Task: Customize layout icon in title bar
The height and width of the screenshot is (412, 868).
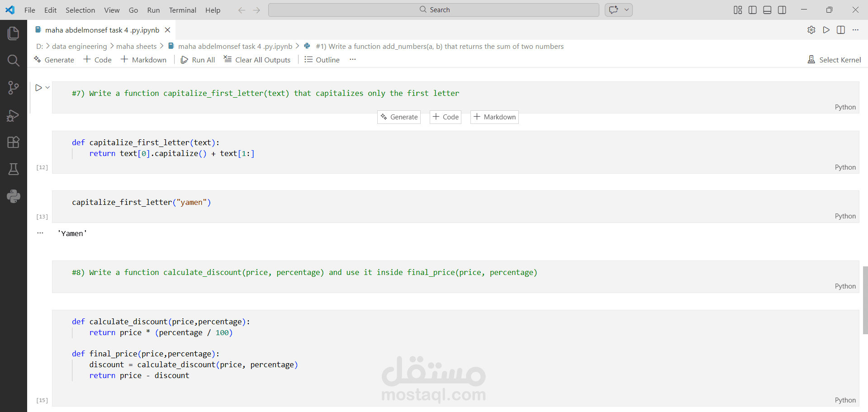Action: pyautogui.click(x=738, y=10)
